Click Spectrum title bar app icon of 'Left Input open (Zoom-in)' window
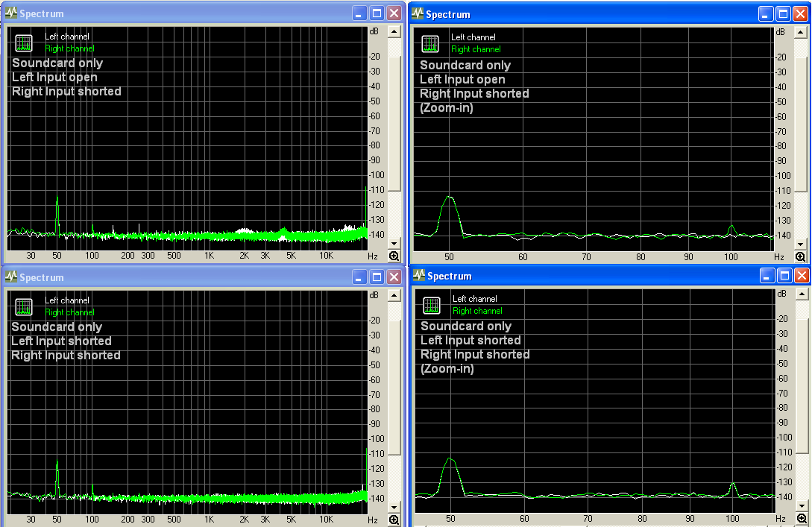Viewport: 812px width, 527px height. click(418, 14)
